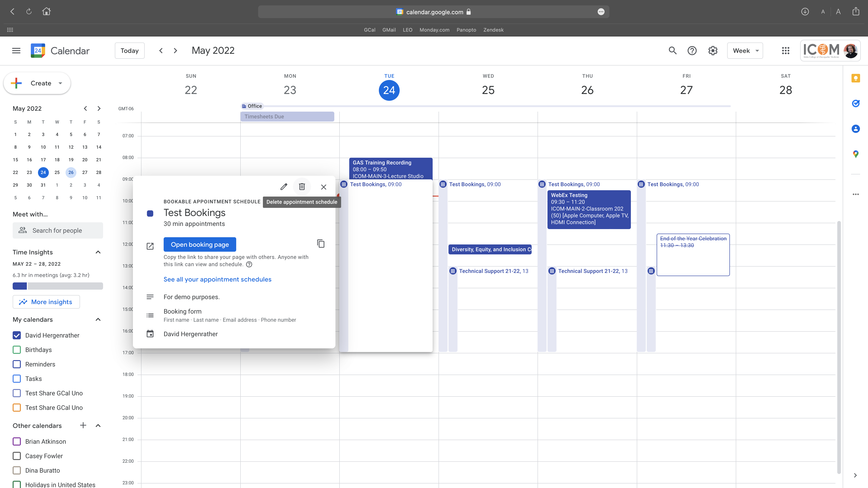
Task: Show previous month in mini calendar
Action: [x=86, y=108]
